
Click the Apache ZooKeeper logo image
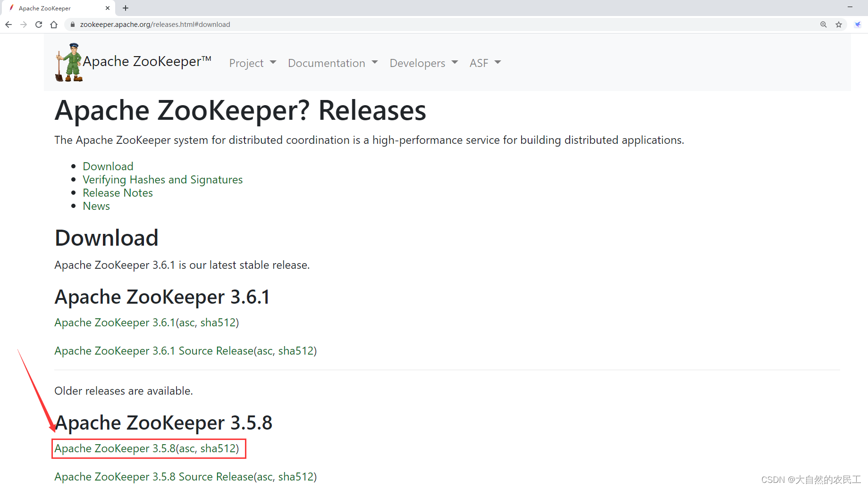tap(67, 62)
